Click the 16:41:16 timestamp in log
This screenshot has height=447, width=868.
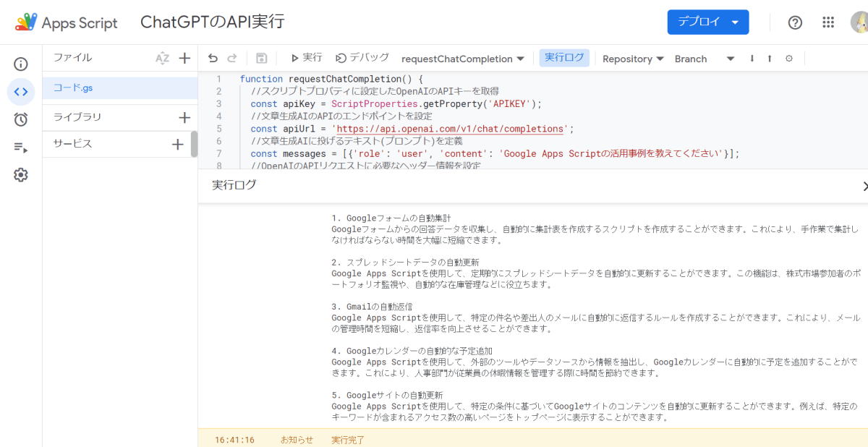pyautogui.click(x=234, y=440)
